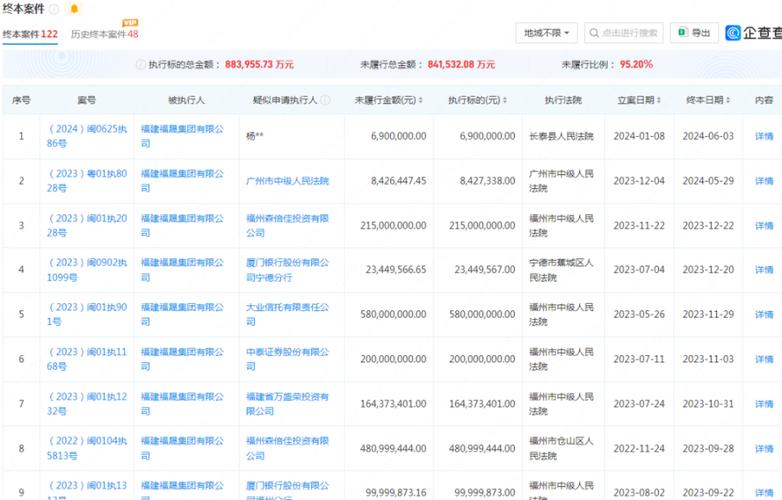Screen dimensions: 782x500
Task: Open 福建福晟集团有限公司 in row 1
Action: tap(182, 136)
